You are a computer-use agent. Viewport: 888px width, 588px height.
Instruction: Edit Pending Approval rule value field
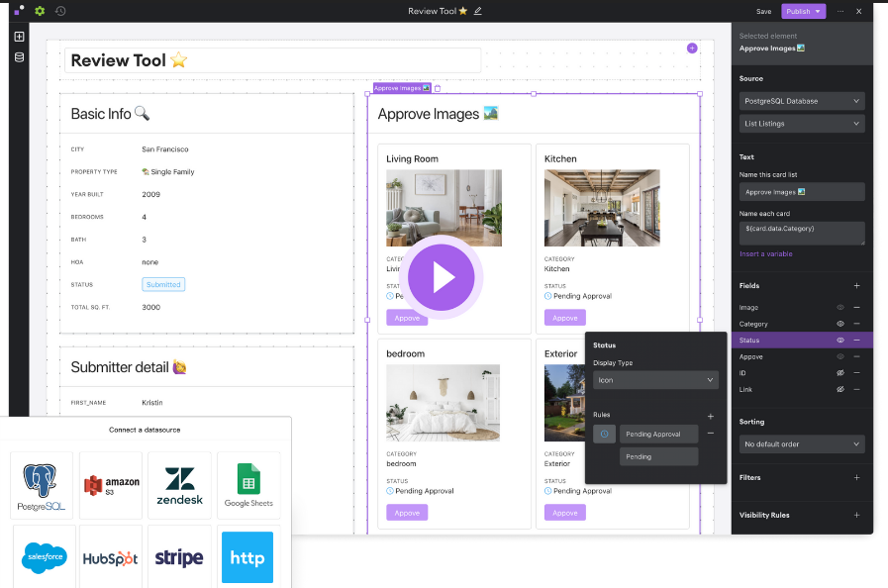click(x=658, y=434)
